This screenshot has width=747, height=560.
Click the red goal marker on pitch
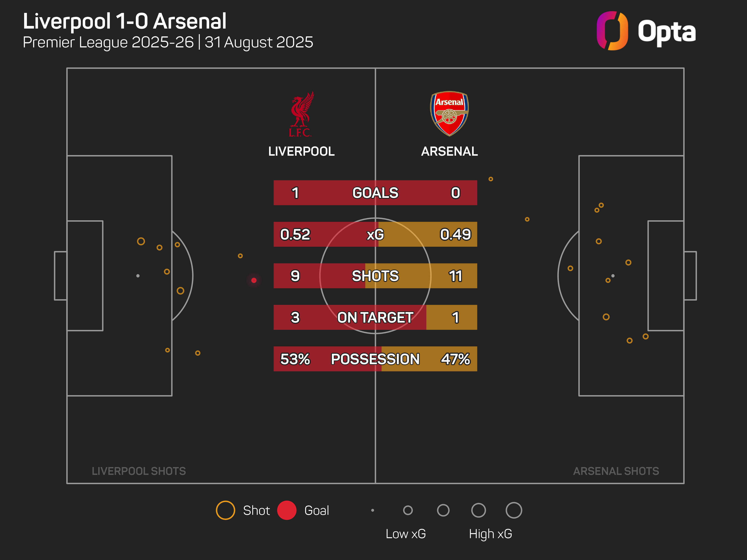coord(254,280)
